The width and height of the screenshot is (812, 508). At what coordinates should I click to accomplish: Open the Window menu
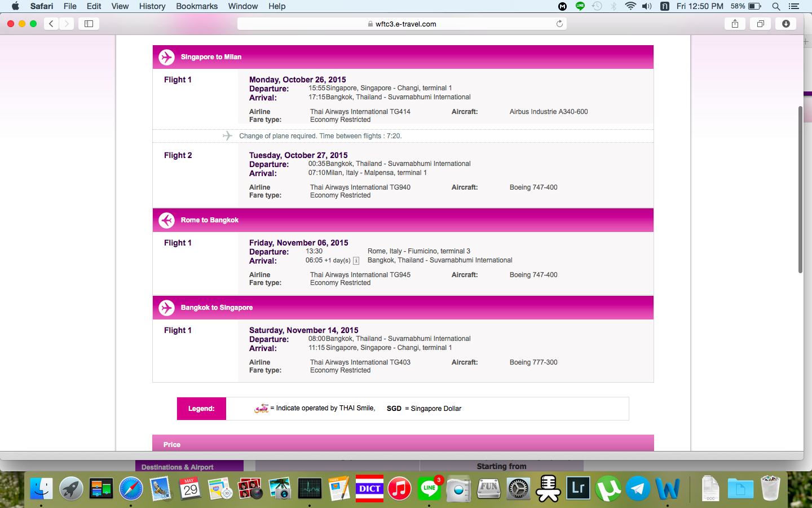[x=242, y=6]
